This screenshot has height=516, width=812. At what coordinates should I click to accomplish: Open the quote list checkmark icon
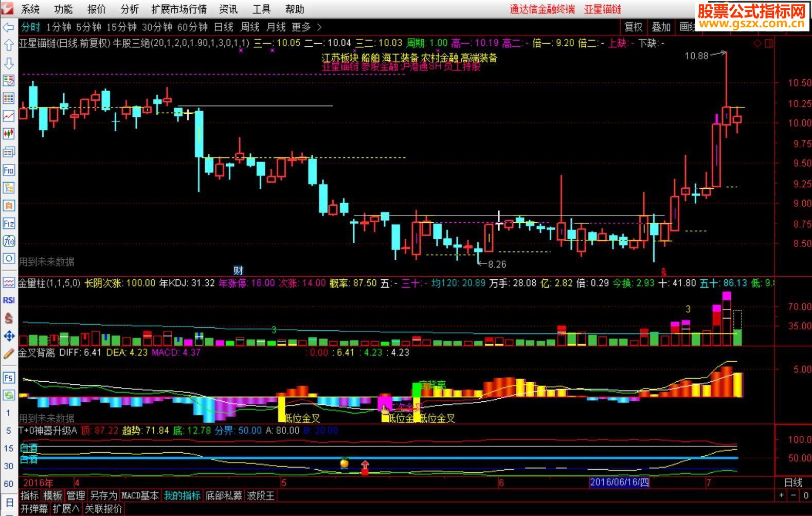[9, 80]
